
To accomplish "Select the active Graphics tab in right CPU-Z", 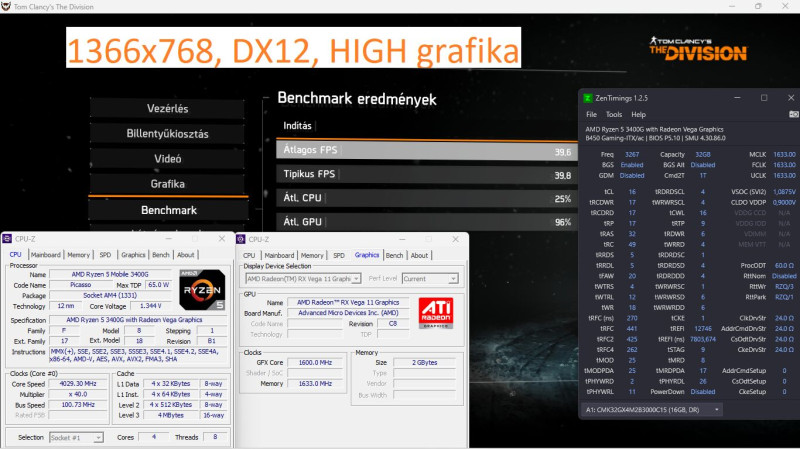I will (367, 255).
